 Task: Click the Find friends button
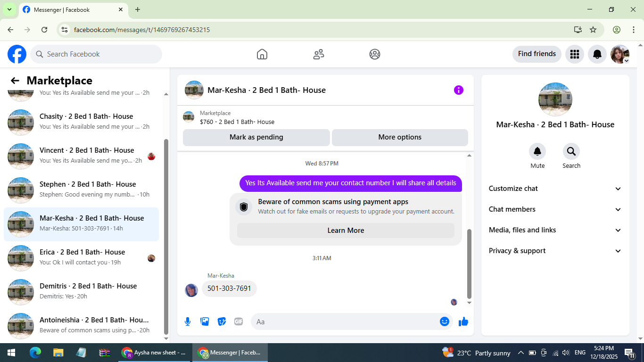[x=537, y=54]
